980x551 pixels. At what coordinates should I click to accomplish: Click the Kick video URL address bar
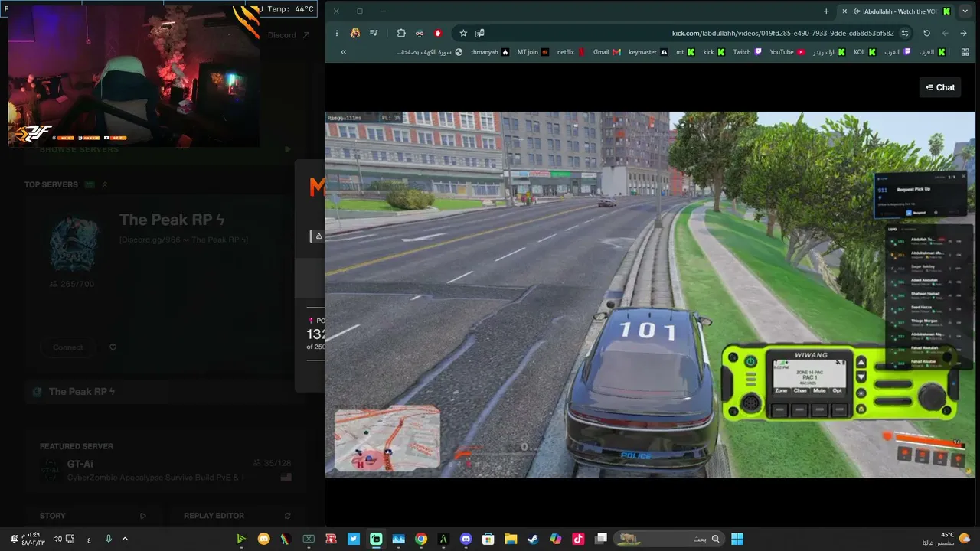click(x=684, y=33)
